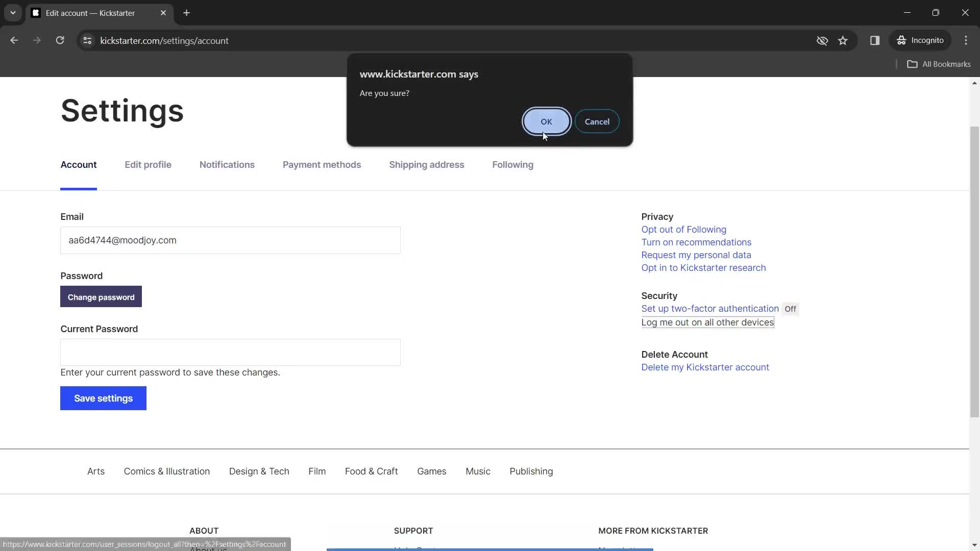Click the scrollbar up arrow
This screenshot has height=551, width=980.
click(x=974, y=83)
